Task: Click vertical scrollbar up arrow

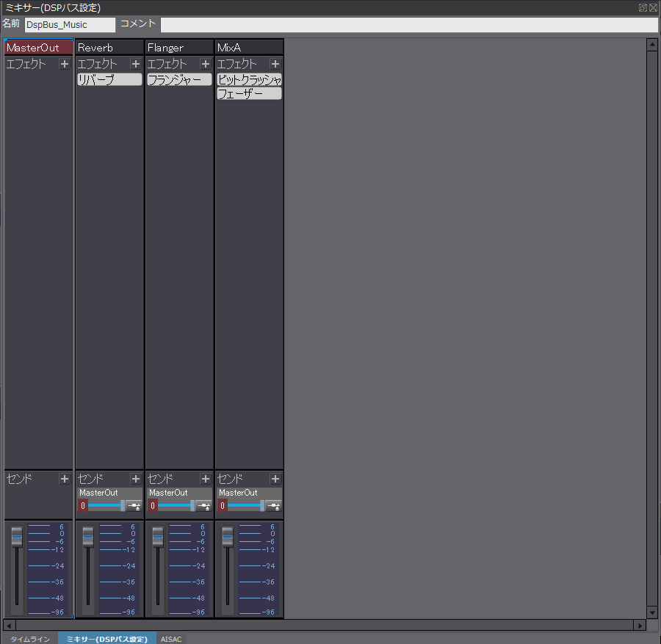Action: [652, 45]
